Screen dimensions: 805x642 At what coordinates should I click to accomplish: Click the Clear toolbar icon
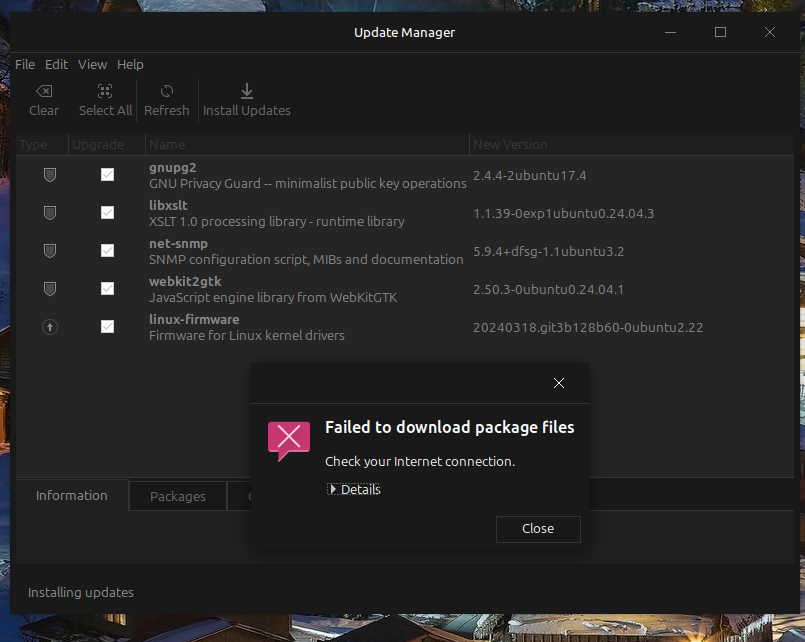coord(44,91)
